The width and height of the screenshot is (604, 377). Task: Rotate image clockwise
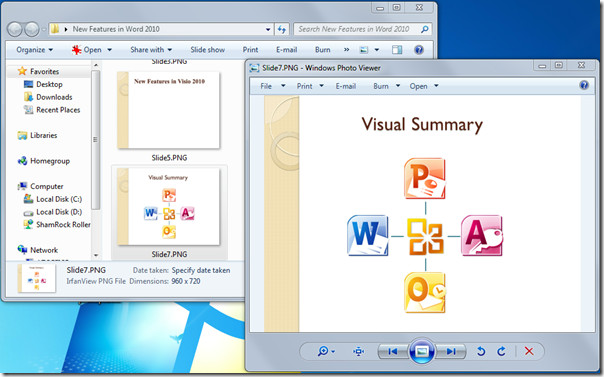click(x=501, y=351)
